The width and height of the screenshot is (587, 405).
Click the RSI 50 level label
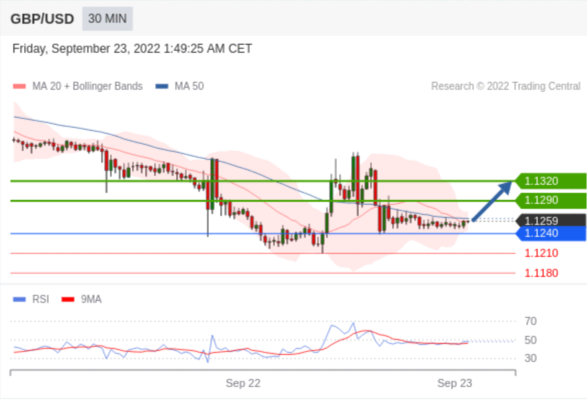tap(530, 340)
